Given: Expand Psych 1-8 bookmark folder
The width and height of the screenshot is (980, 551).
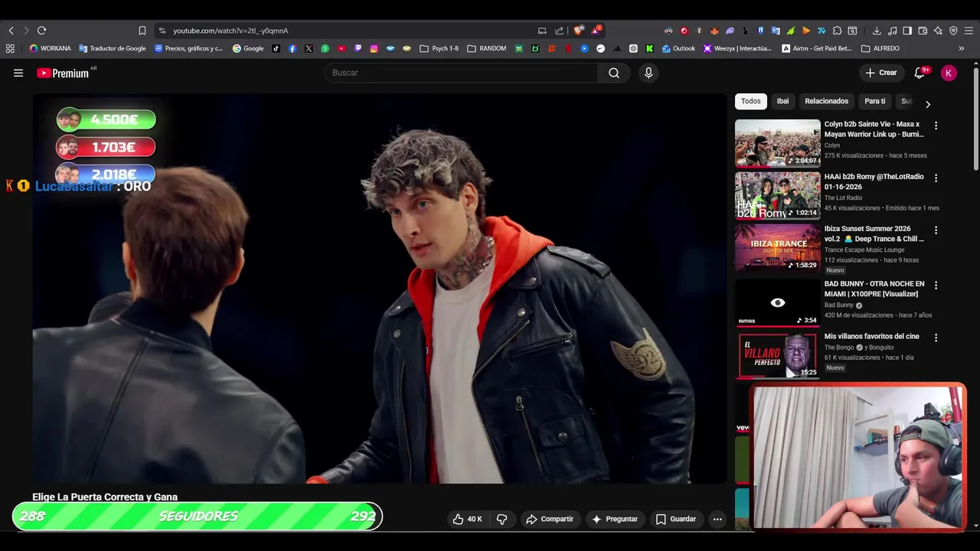Looking at the screenshot, I should click(439, 48).
